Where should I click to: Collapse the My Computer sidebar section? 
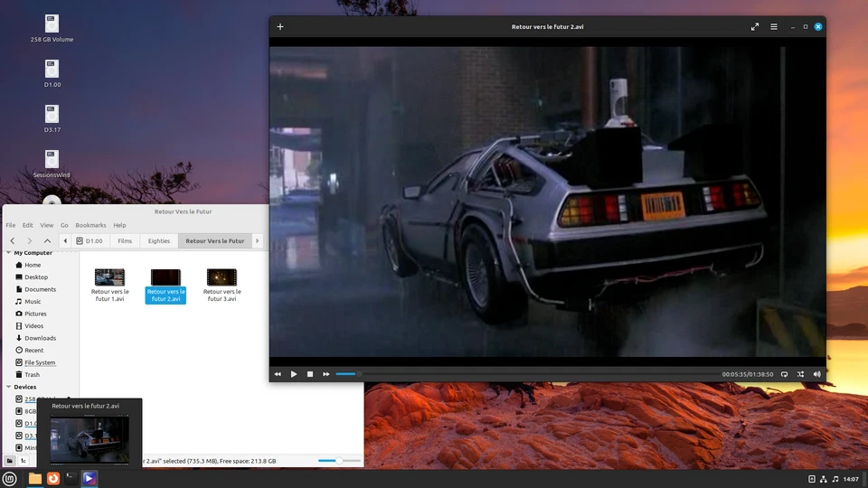tap(8, 253)
